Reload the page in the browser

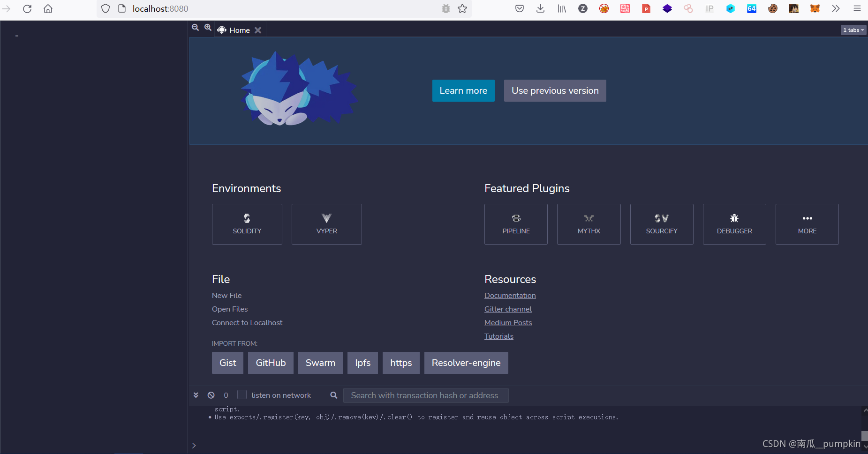point(27,8)
